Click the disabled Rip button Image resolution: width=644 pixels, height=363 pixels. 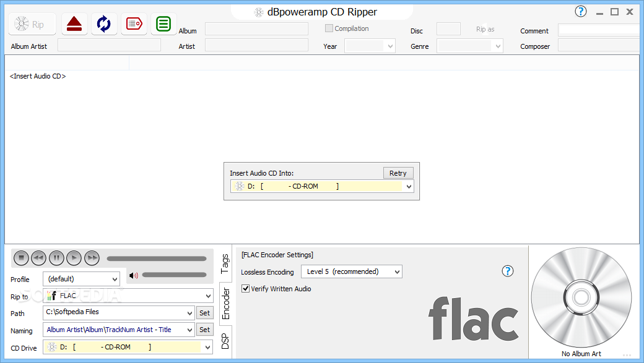(x=32, y=23)
